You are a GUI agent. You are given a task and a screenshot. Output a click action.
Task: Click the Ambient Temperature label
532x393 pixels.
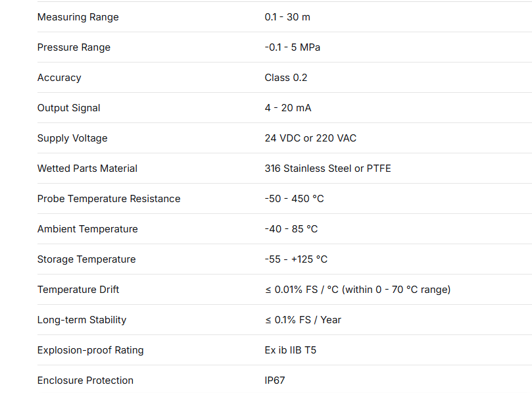pyautogui.click(x=87, y=229)
